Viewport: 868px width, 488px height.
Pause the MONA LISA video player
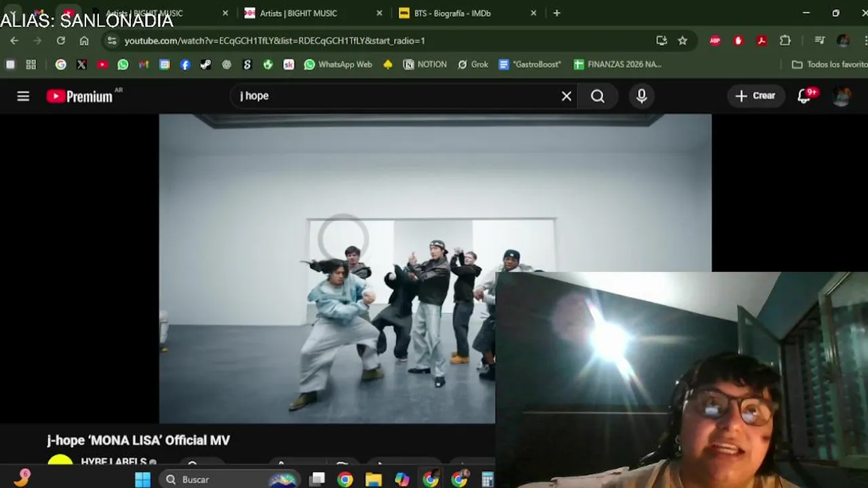[x=435, y=268]
